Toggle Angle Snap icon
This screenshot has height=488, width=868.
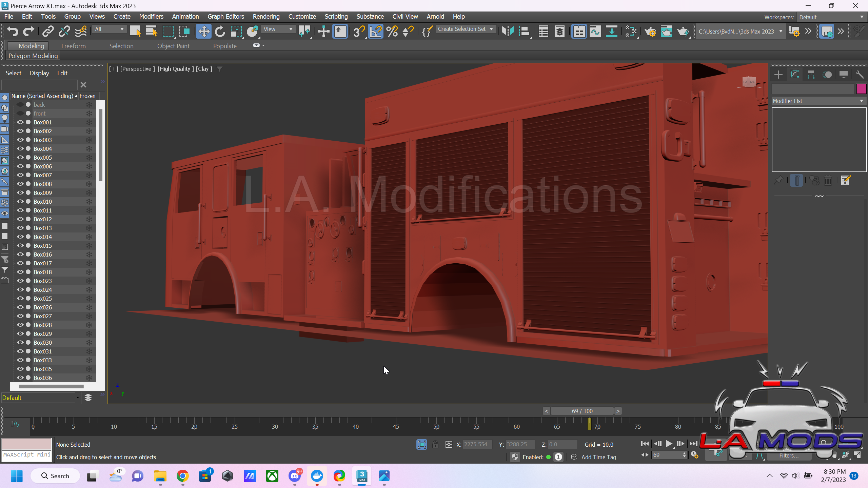coord(376,32)
